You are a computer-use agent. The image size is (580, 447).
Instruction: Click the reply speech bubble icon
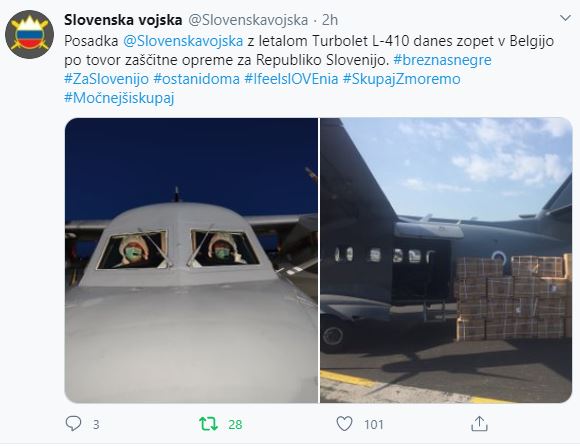pyautogui.click(x=73, y=424)
